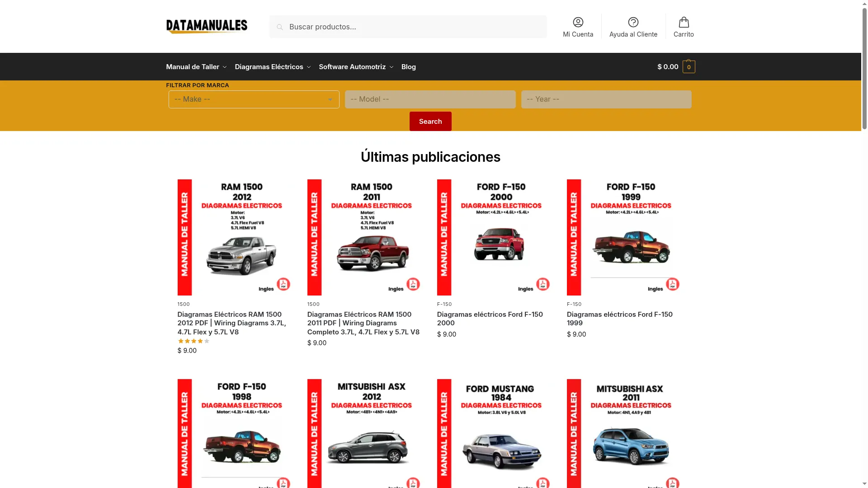The width and height of the screenshot is (868, 488).
Task: Click the magnifier icon in the search bar
Action: (280, 27)
